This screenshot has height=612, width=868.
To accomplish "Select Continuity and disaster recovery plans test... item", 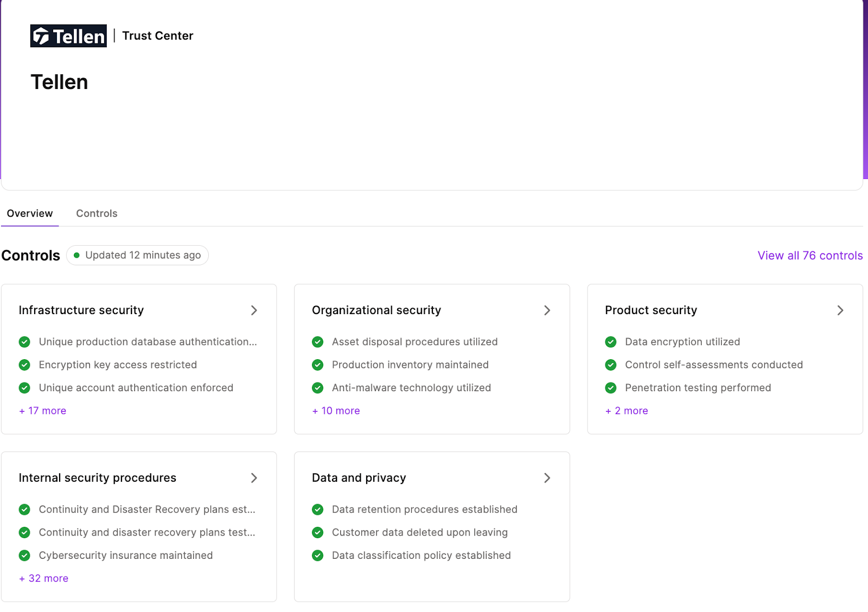I will pyautogui.click(x=147, y=532).
